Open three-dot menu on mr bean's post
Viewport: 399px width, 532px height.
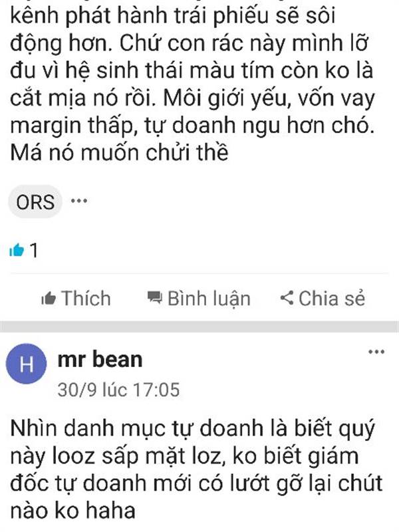376,352
